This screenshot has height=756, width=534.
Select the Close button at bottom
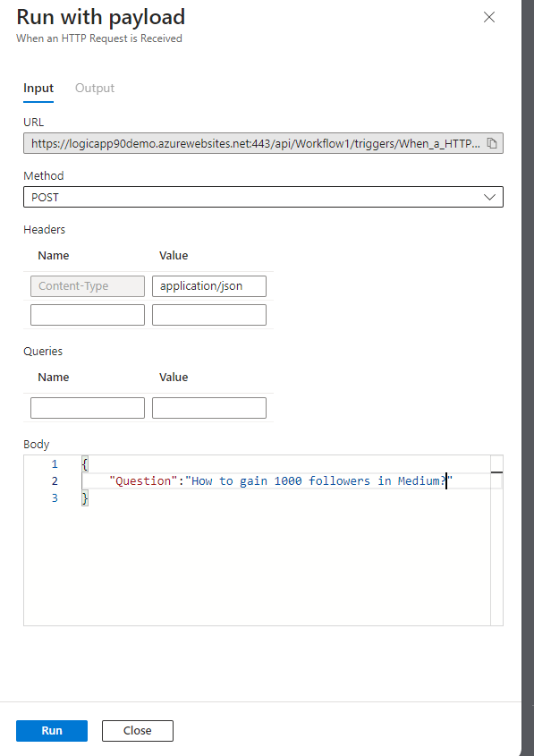pyautogui.click(x=138, y=730)
